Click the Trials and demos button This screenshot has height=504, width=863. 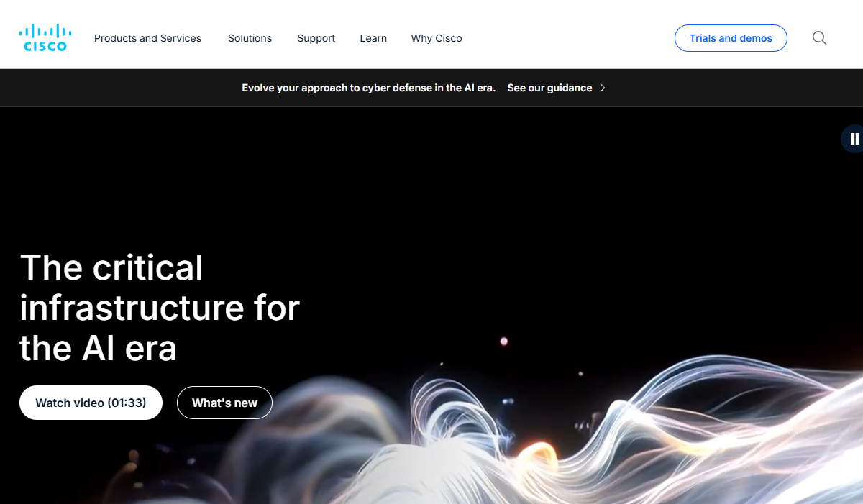tap(731, 38)
